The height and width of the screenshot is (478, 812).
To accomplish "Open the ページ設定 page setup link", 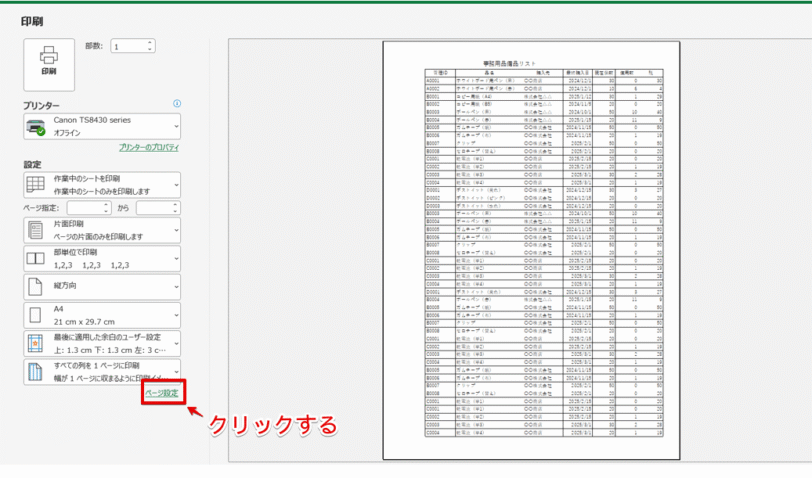I will coord(162,393).
